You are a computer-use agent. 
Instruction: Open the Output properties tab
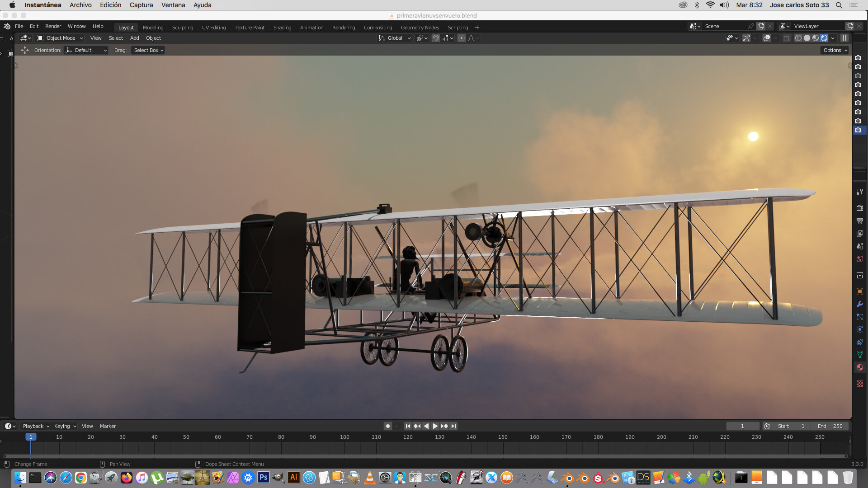pyautogui.click(x=859, y=221)
